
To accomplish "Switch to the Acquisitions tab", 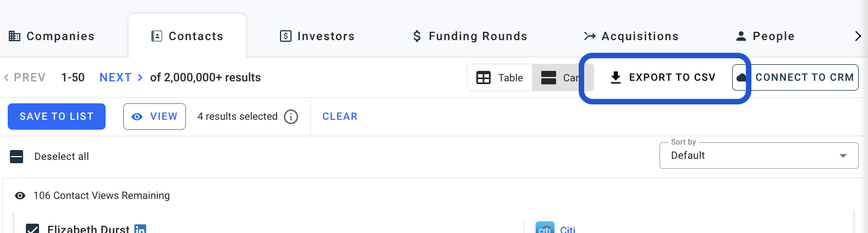I will pos(631,36).
